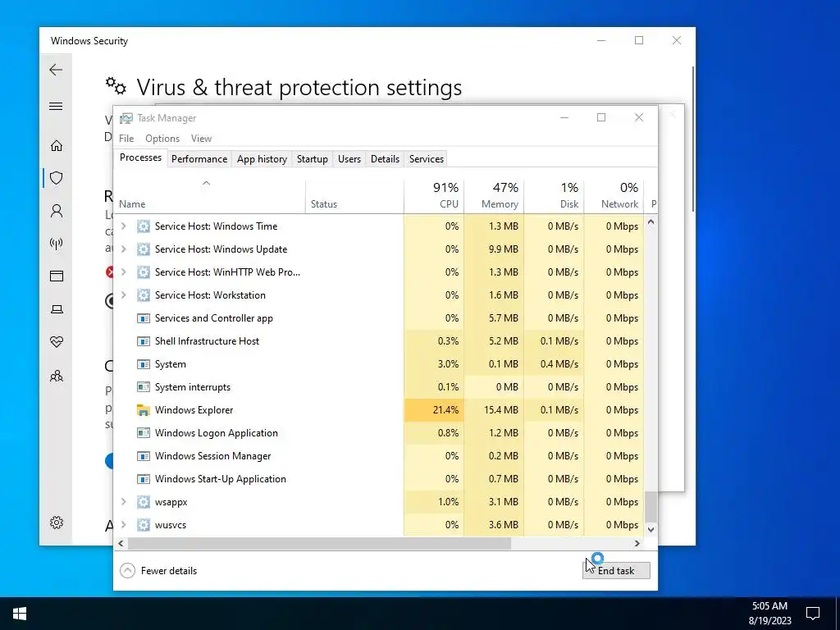The width and height of the screenshot is (840, 630).
Task: Click the Windows Explorer folder icon
Action: [143, 410]
